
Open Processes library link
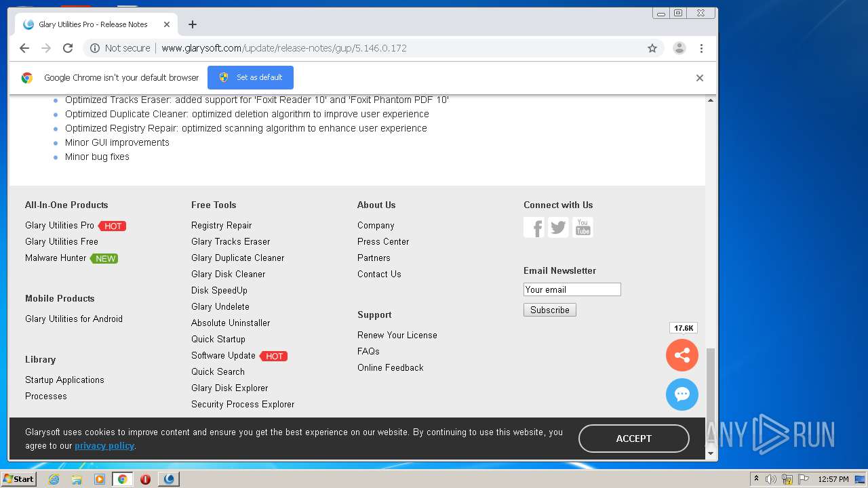46,396
